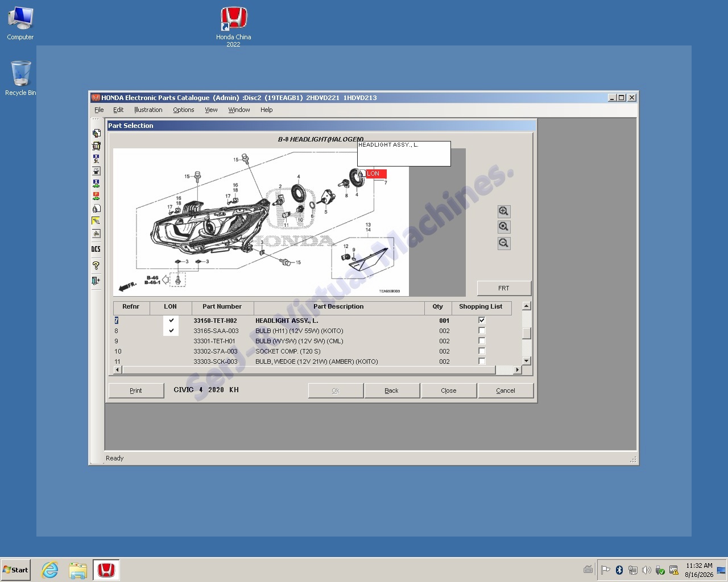
Task: Click the Bluetooth tray icon
Action: (619, 570)
